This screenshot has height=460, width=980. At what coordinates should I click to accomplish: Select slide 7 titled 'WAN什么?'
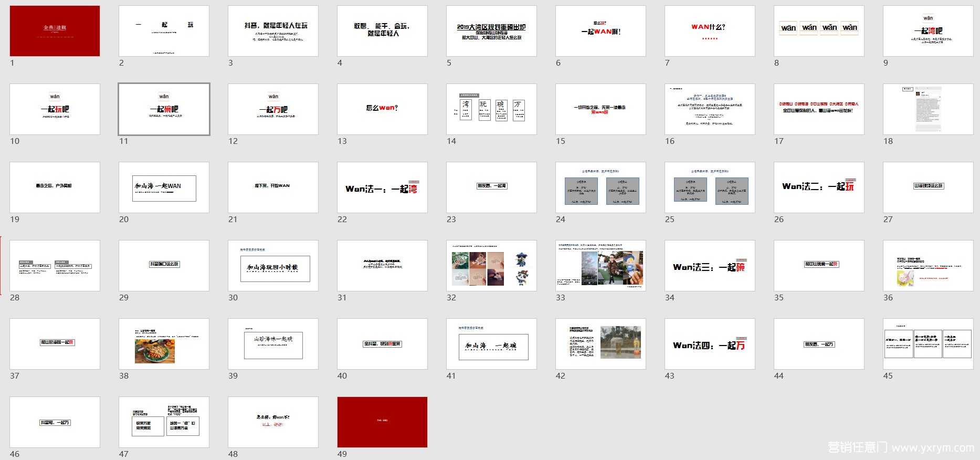pyautogui.click(x=710, y=31)
